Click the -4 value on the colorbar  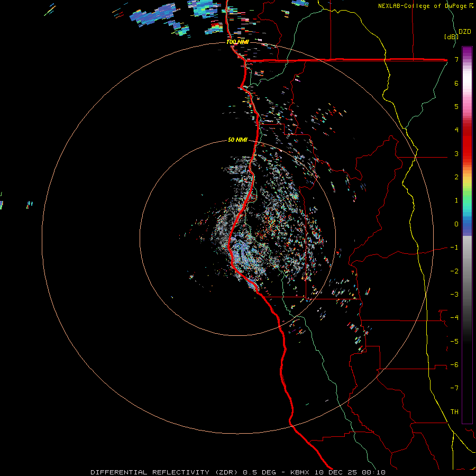(454, 318)
